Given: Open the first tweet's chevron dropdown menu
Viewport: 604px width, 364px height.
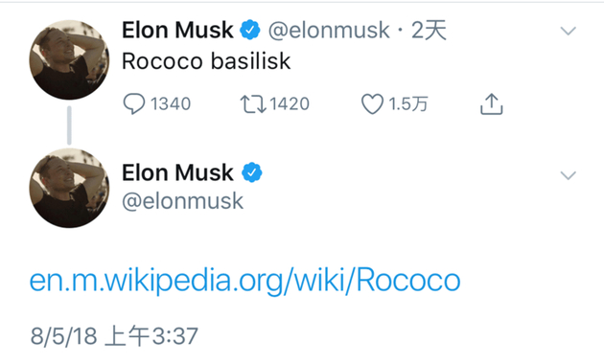Looking at the screenshot, I should [x=569, y=31].
